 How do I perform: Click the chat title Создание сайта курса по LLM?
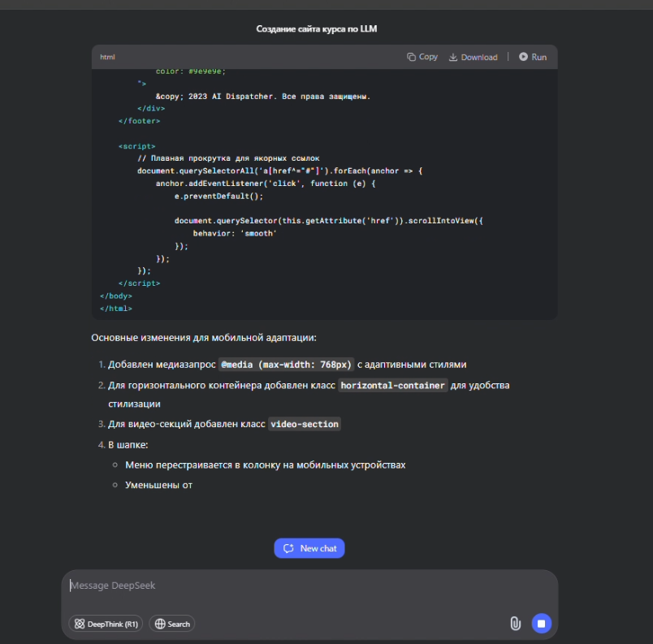point(317,28)
